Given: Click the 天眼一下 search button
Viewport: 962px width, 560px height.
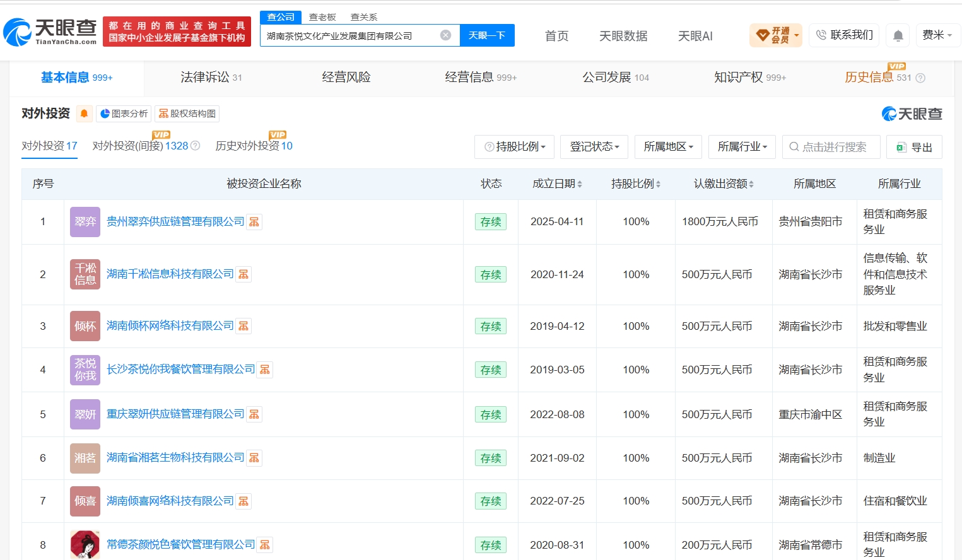Looking at the screenshot, I should [x=487, y=35].
